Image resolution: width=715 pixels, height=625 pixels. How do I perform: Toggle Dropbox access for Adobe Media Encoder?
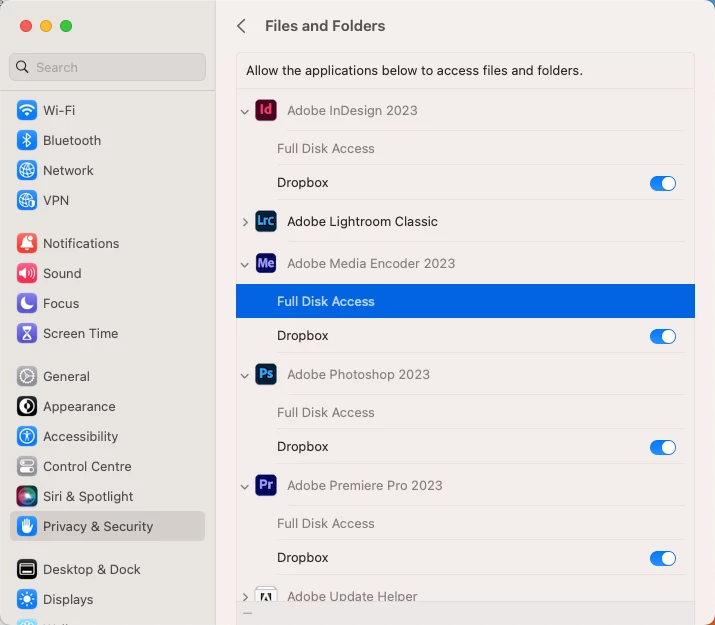pos(662,336)
